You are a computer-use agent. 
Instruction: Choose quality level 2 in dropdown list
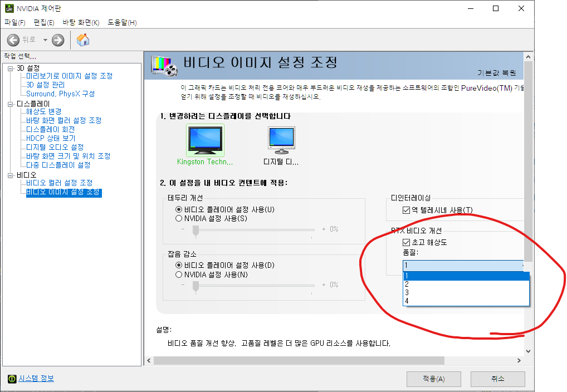point(466,284)
